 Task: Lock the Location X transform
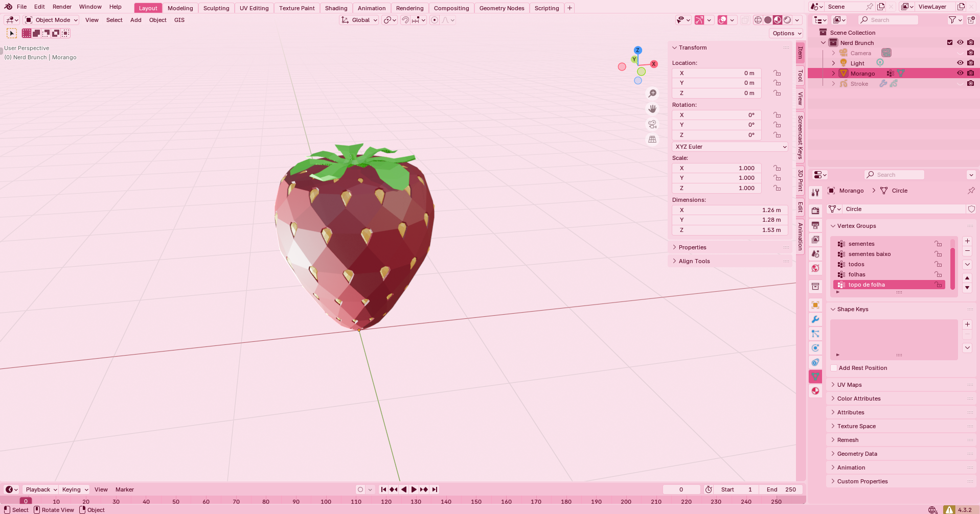click(x=777, y=73)
